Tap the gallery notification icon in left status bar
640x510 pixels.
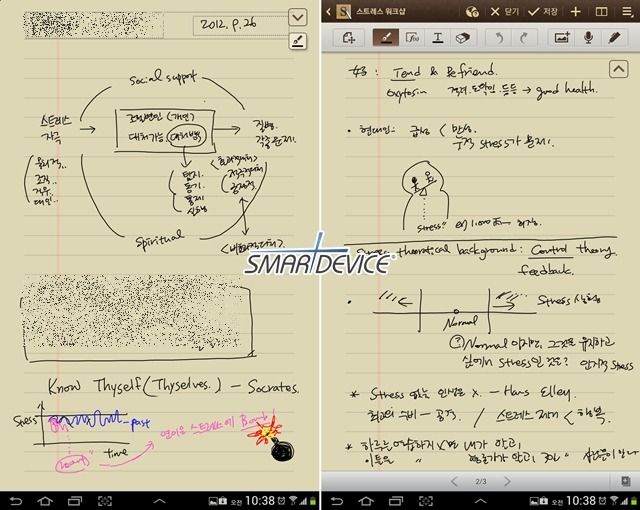213,501
